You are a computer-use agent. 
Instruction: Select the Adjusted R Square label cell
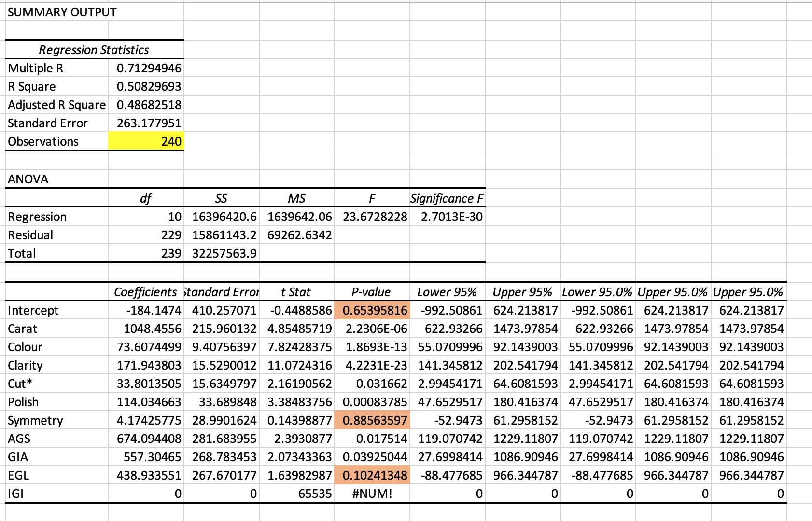tap(57, 105)
